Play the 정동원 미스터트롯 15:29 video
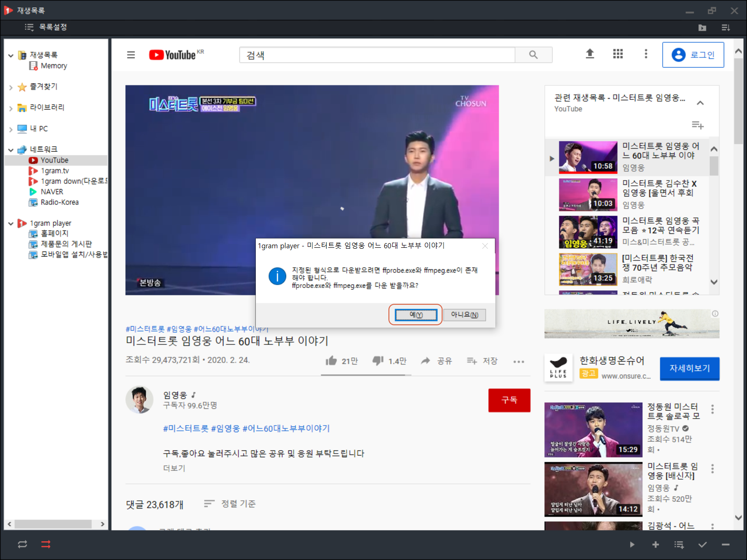Screen dimensions: 747x560 [593, 430]
